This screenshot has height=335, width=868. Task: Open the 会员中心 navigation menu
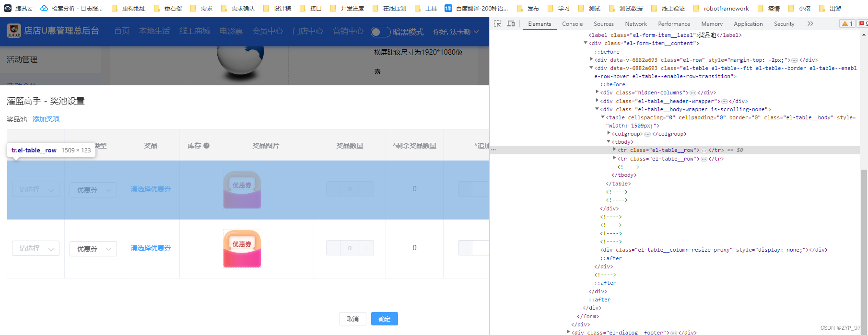[268, 31]
